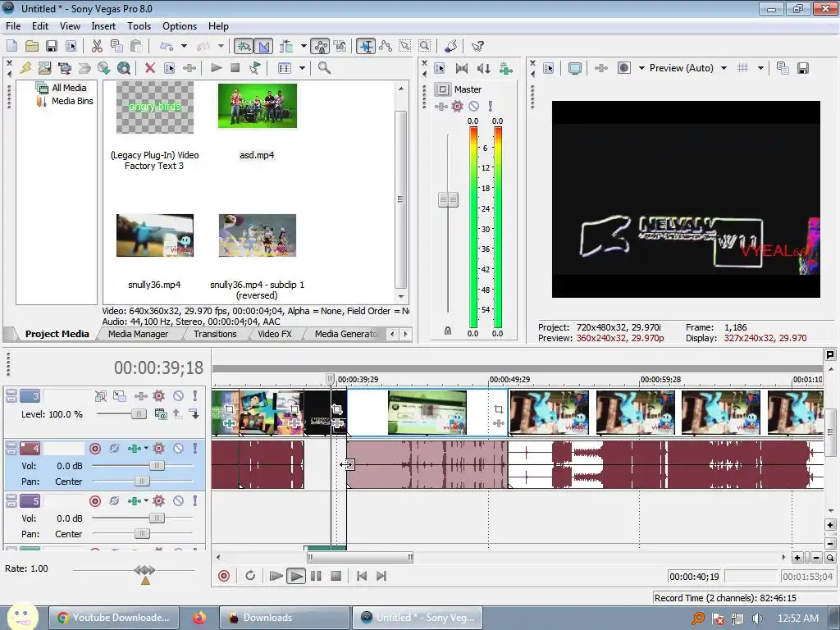Open the Tools menu
840x630 pixels.
[x=139, y=26]
